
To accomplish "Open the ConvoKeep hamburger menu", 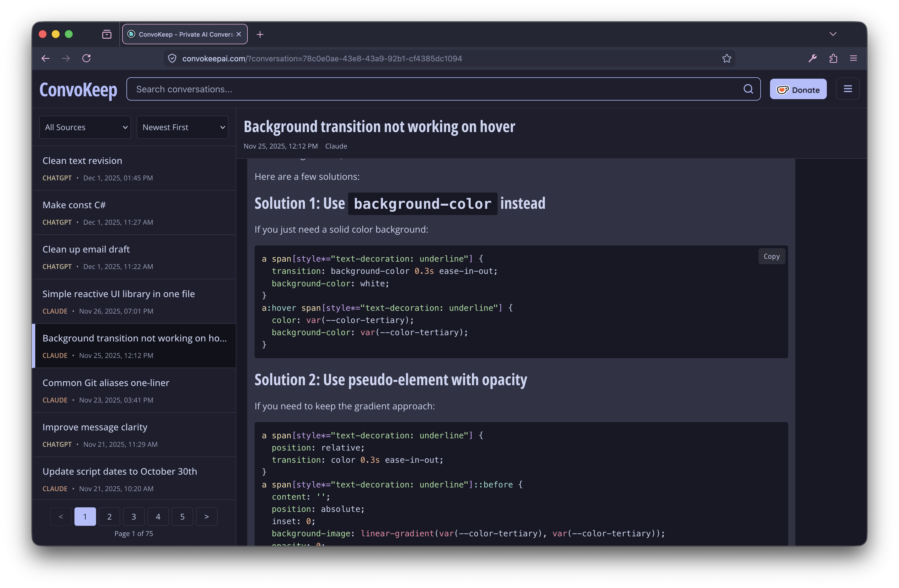I will [x=848, y=89].
